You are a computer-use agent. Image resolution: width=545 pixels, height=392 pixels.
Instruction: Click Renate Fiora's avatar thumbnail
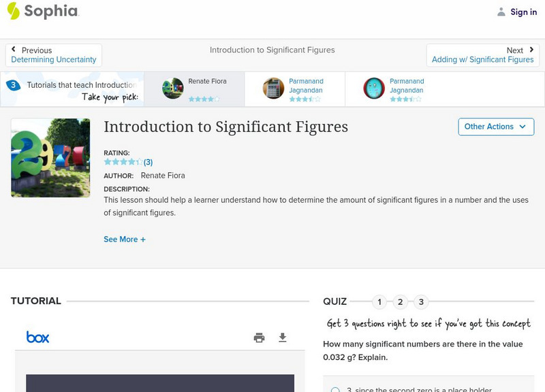173,88
